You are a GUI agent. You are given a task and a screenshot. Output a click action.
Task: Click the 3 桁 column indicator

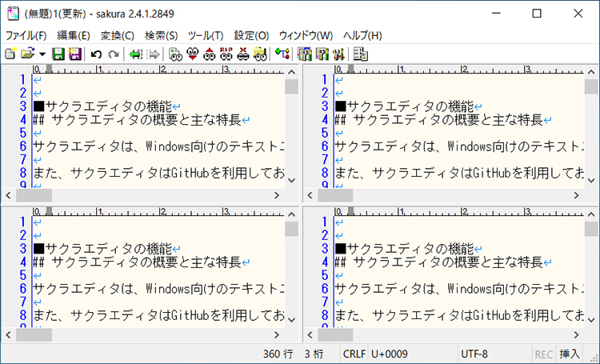coord(314,354)
